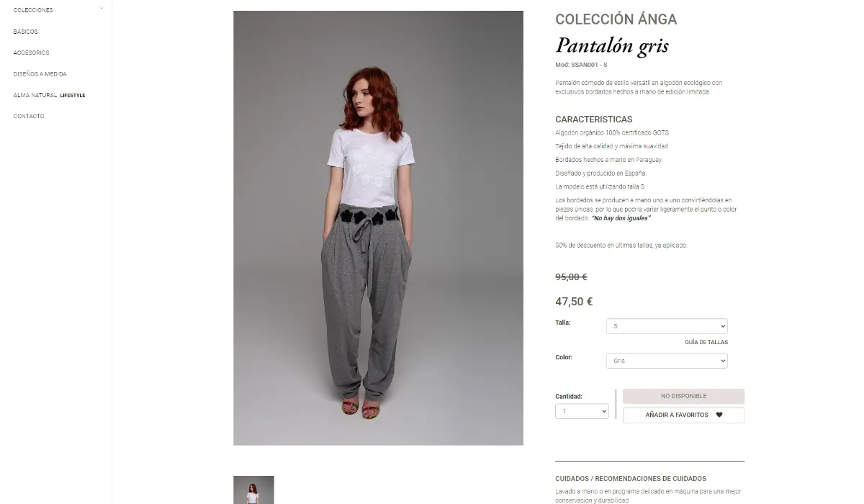Open the Color dropdown showing Gris
The image size is (864, 504).
click(x=667, y=361)
